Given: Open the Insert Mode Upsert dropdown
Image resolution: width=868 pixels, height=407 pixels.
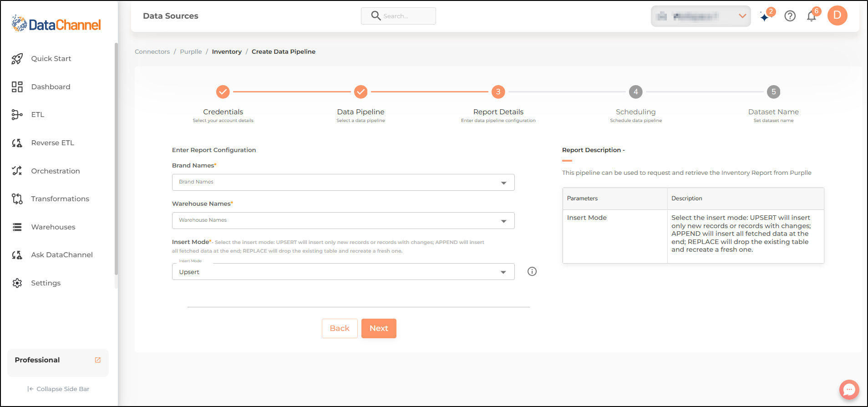Looking at the screenshot, I should [x=343, y=272].
